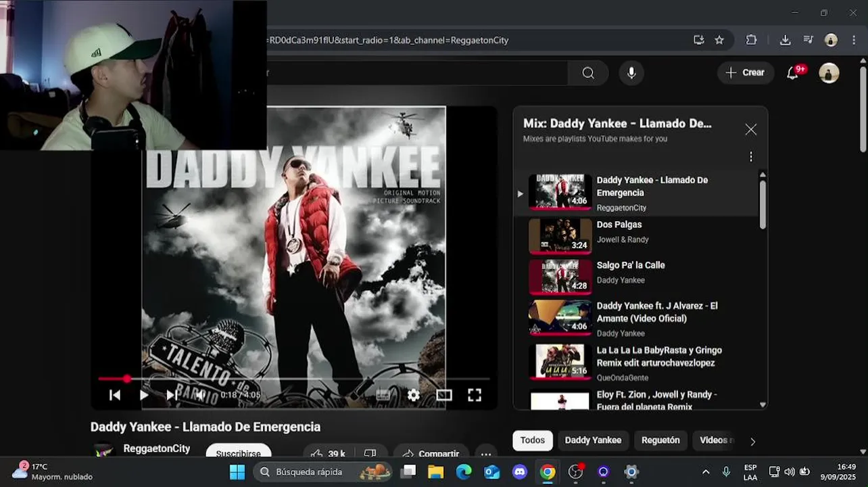Viewport: 868px width, 487px height.
Task: Open YouTube notifications bell
Action: 793,73
